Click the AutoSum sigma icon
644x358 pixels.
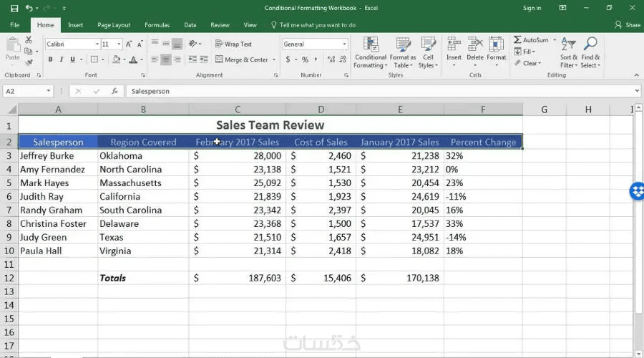coord(517,40)
